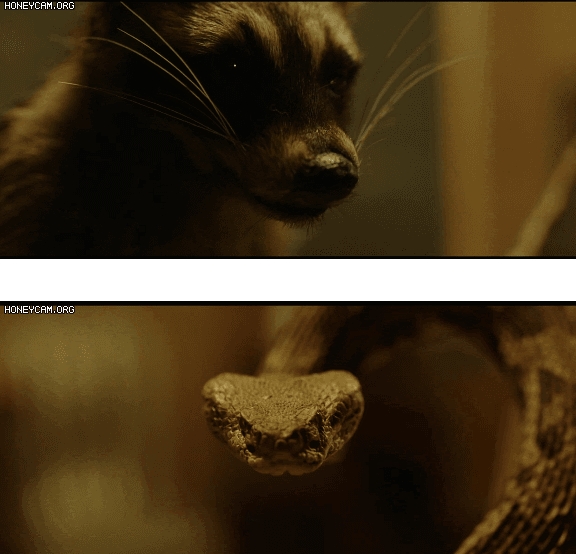Select the bottom snake image
This screenshot has height=554, width=576.
288,429
